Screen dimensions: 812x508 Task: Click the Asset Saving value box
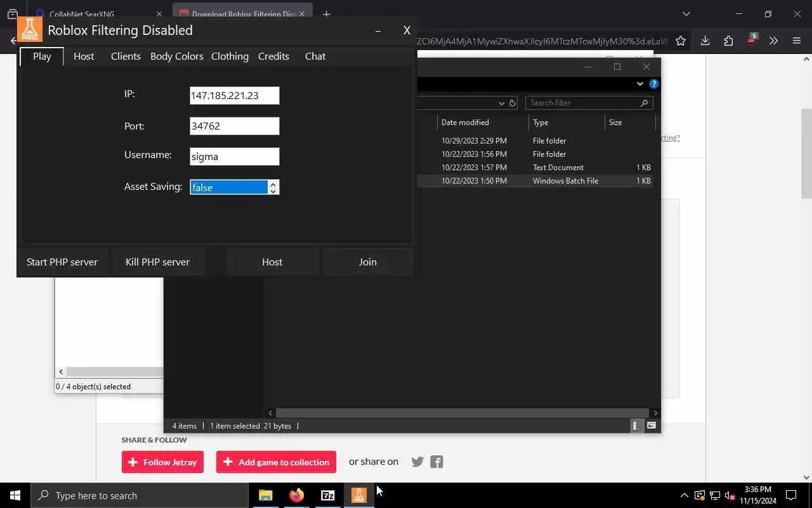[x=229, y=187]
